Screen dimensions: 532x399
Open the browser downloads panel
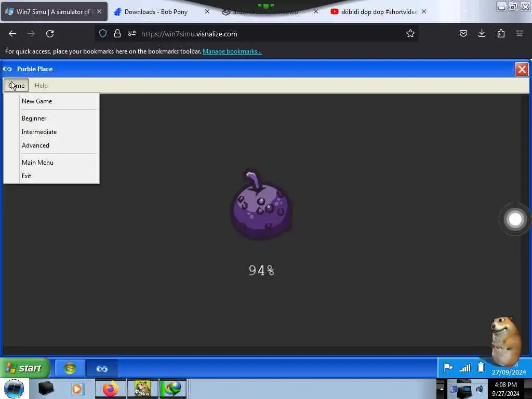(x=482, y=33)
